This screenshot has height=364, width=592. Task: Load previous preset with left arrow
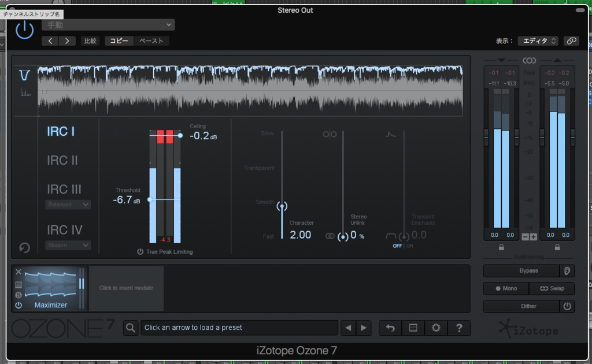pos(348,328)
